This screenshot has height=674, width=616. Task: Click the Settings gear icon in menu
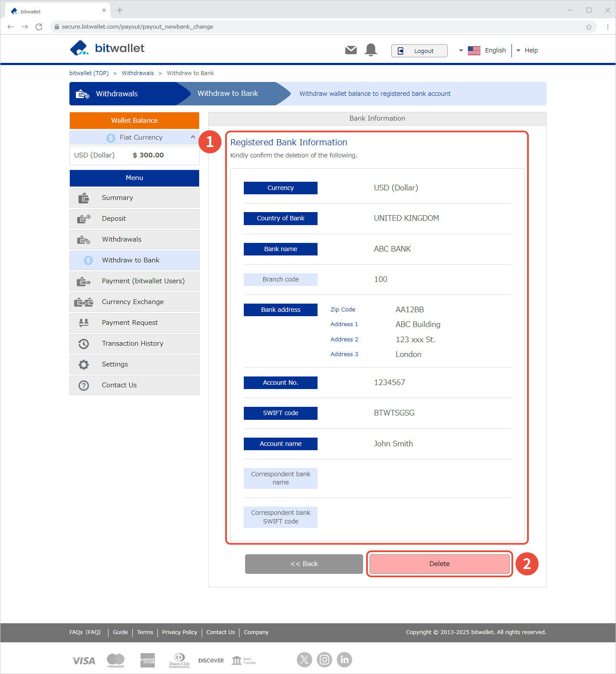[x=84, y=365]
